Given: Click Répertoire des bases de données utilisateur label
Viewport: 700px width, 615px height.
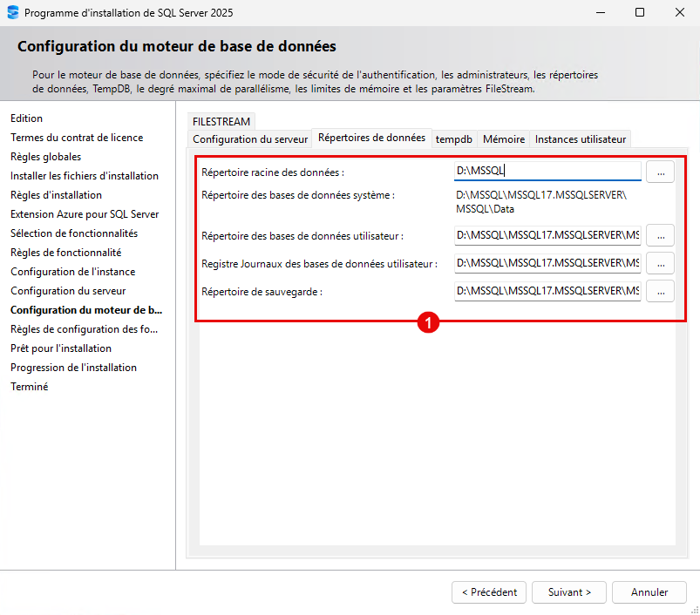Looking at the screenshot, I should (302, 236).
